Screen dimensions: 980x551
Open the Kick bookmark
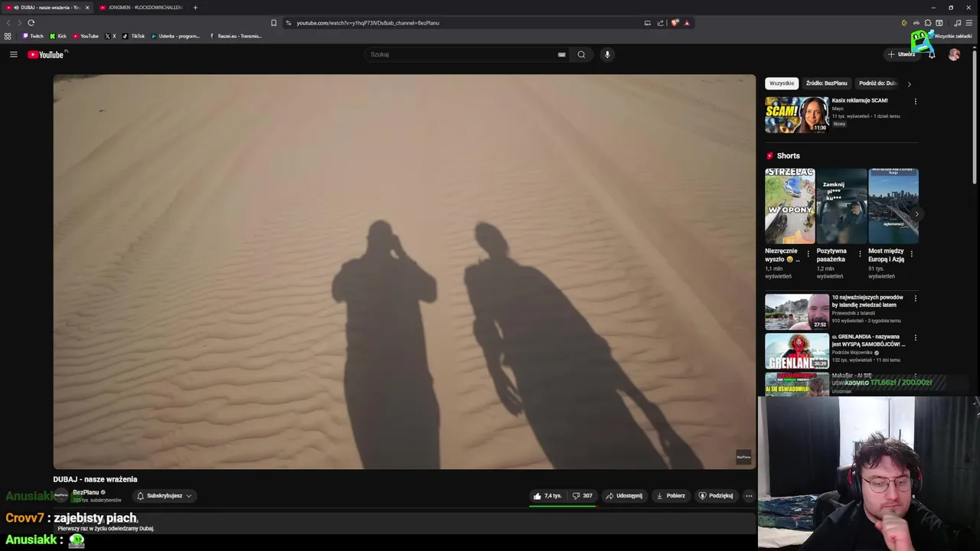coord(58,36)
